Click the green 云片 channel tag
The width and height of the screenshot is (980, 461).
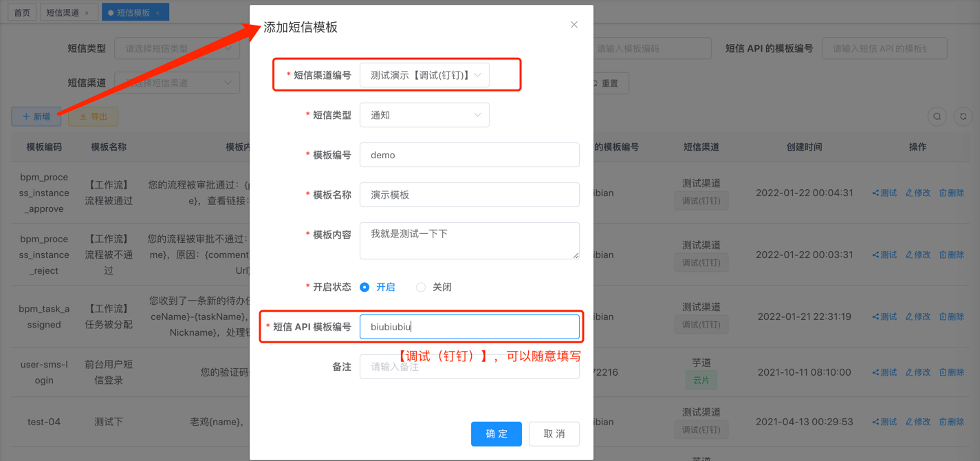point(701,379)
